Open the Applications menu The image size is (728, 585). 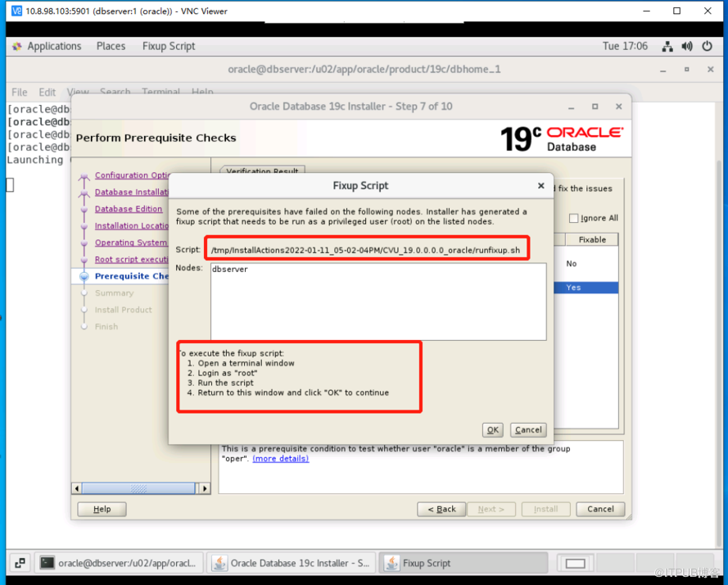tap(54, 46)
